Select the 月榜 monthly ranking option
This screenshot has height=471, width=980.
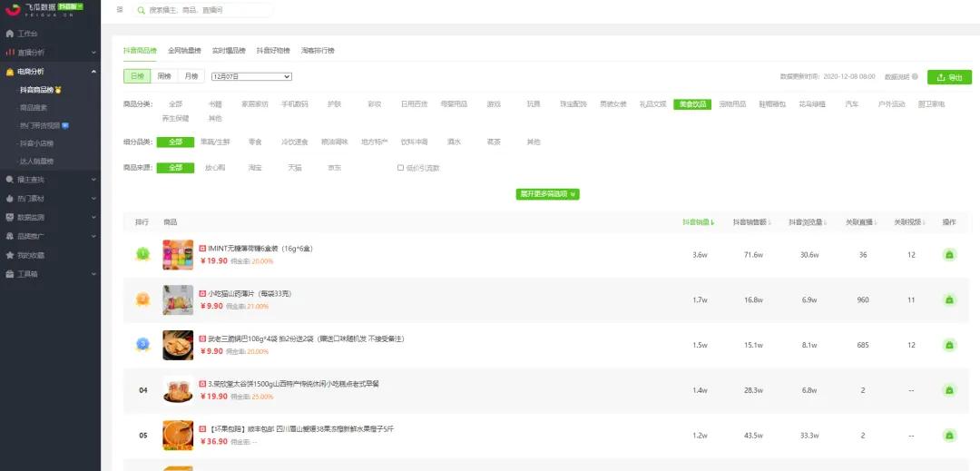[191, 76]
